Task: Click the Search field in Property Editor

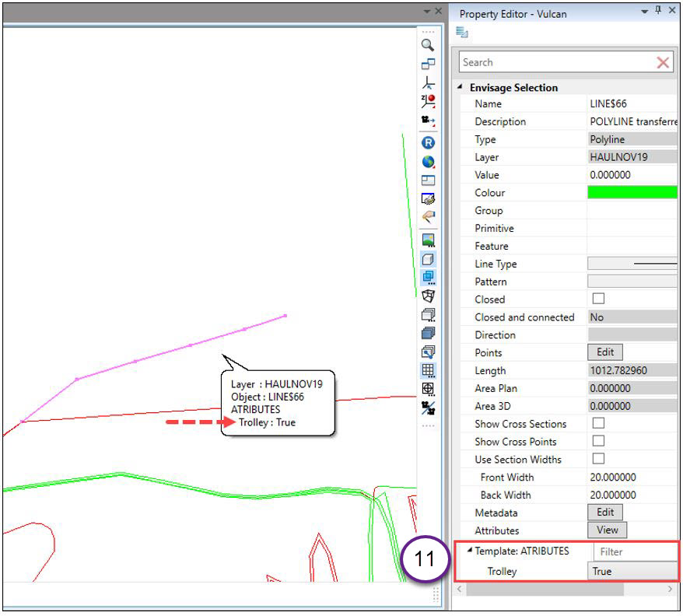Action: pos(555,62)
